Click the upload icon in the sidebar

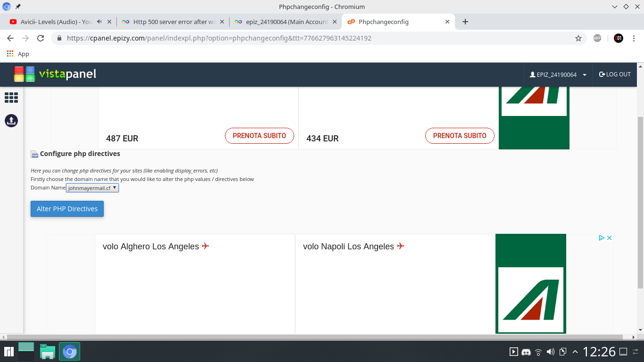pyautogui.click(x=11, y=121)
